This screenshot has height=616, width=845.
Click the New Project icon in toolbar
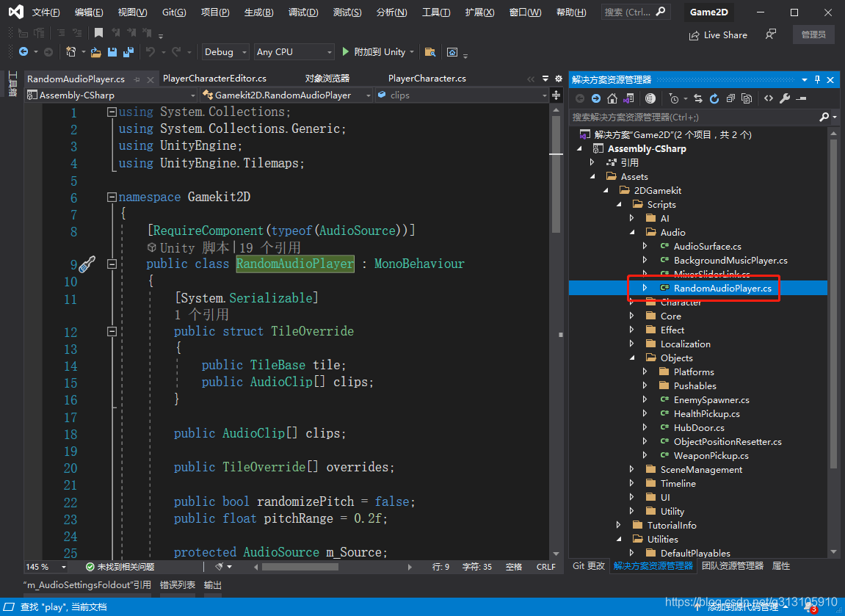click(x=70, y=51)
